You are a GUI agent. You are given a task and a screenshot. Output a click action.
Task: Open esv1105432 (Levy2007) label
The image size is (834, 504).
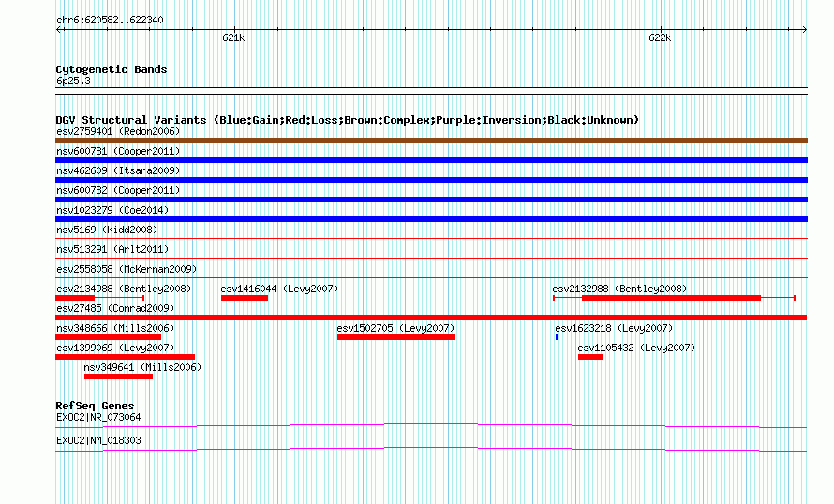pyautogui.click(x=636, y=348)
